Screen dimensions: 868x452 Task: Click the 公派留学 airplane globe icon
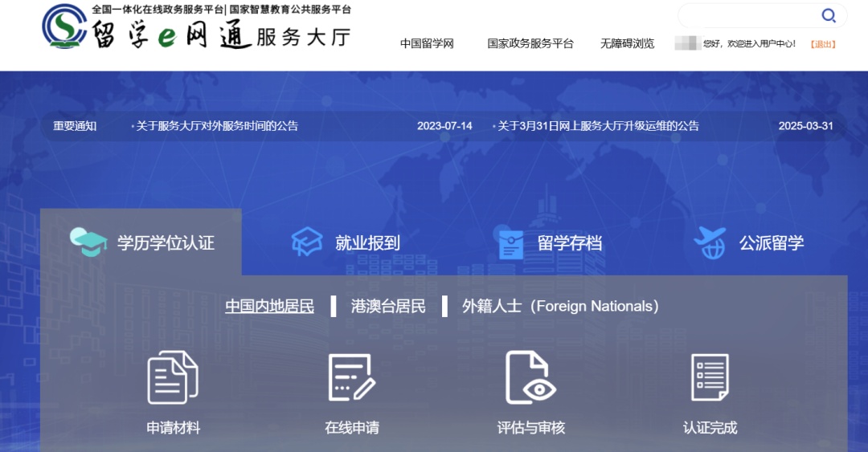(710, 243)
